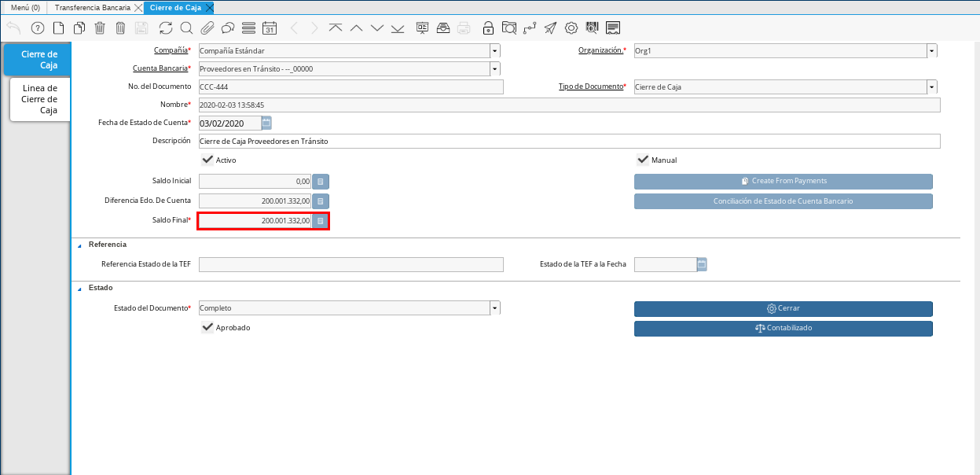Open the barcode scanner toolbar icon
The image size is (980, 475).
592,28
